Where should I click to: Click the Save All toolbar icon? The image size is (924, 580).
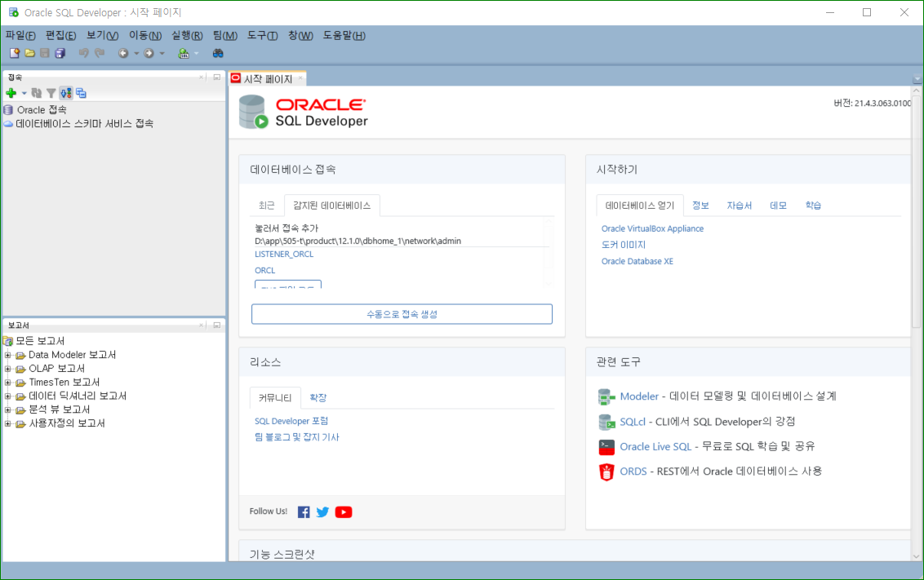pos(60,54)
